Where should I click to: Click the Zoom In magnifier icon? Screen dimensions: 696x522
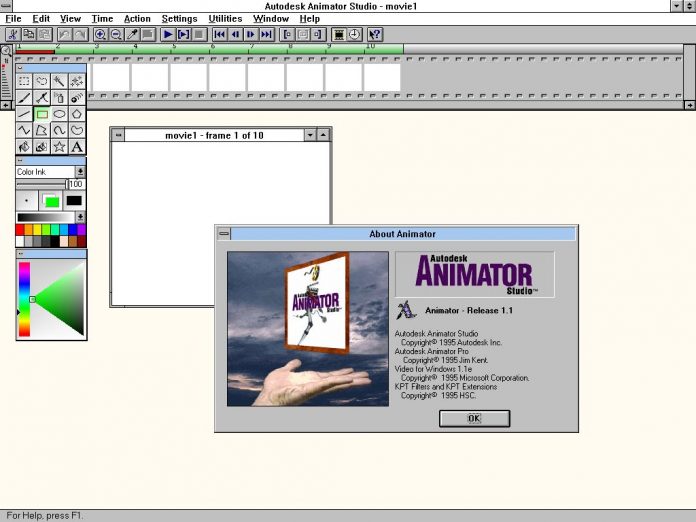[x=100, y=35]
